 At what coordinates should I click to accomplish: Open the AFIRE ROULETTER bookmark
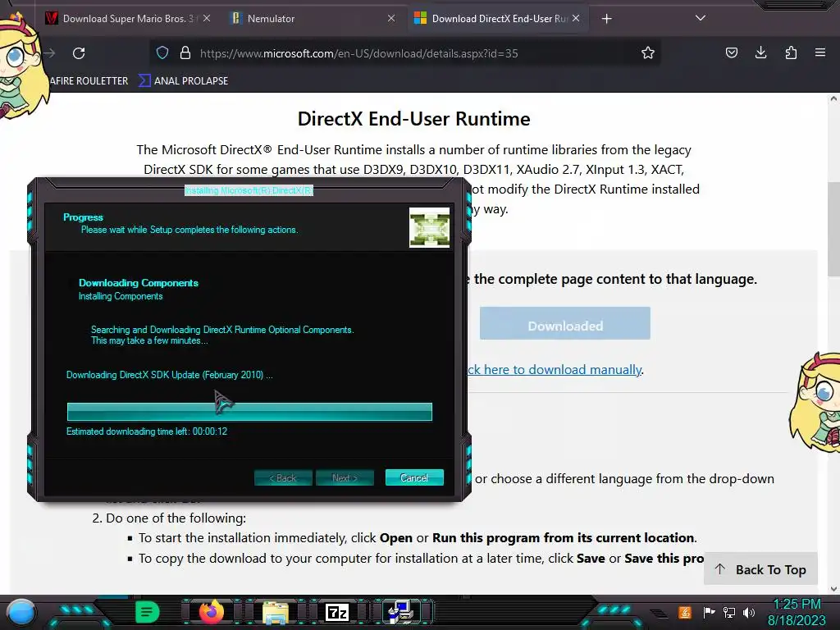click(x=89, y=81)
